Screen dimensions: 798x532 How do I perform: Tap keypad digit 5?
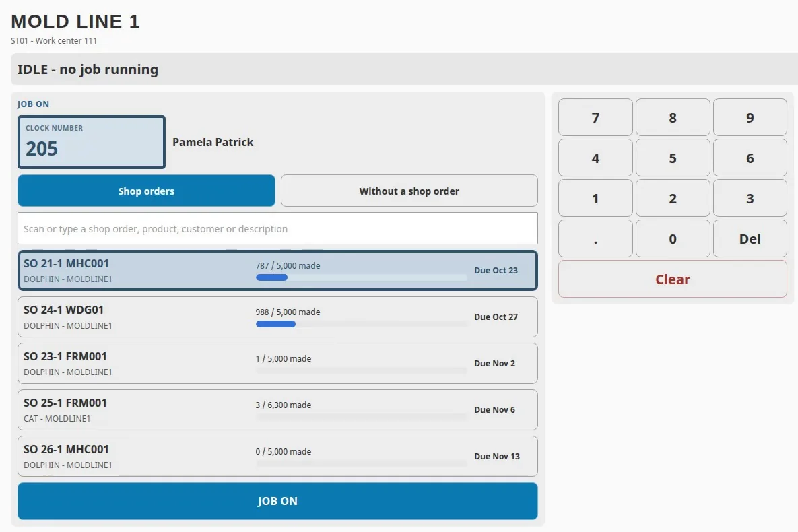[672, 158]
